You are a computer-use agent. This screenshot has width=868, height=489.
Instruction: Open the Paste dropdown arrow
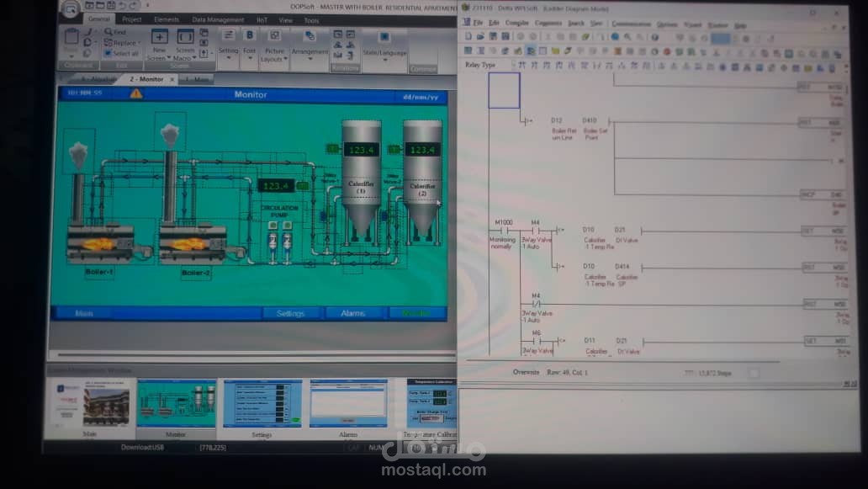point(71,56)
